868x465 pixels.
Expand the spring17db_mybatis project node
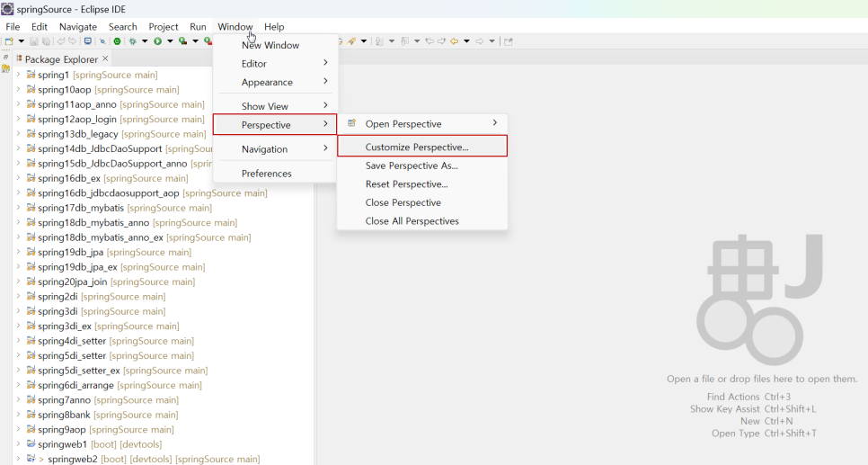(18, 208)
